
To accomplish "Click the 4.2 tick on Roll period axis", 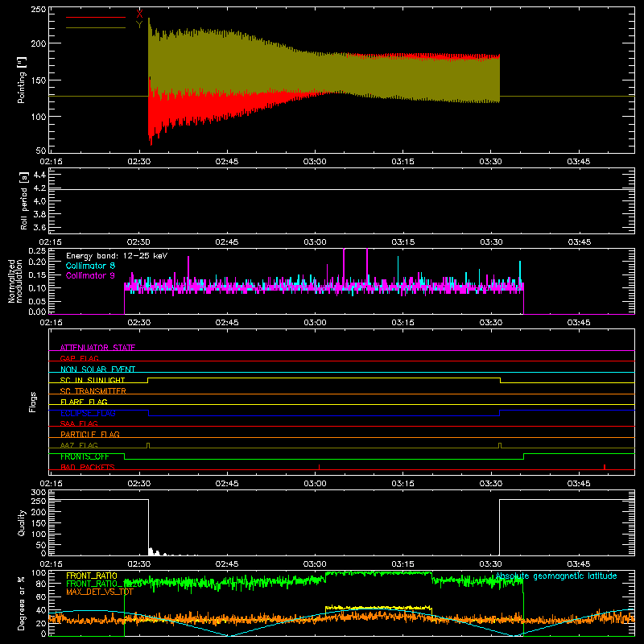I will (39, 188).
